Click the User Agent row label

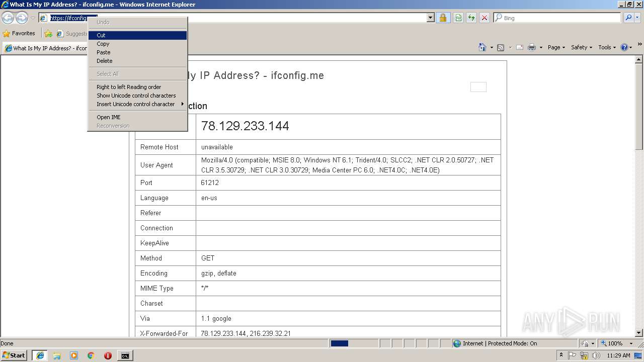coord(156,165)
